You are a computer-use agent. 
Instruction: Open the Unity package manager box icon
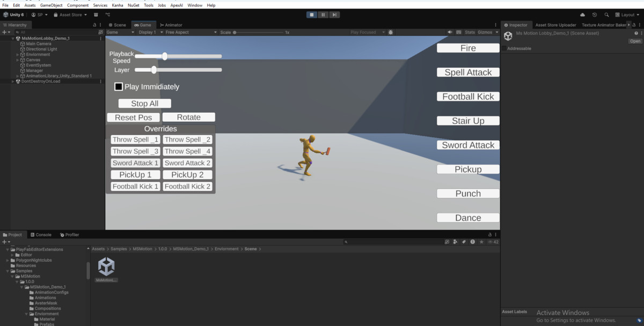point(96,15)
